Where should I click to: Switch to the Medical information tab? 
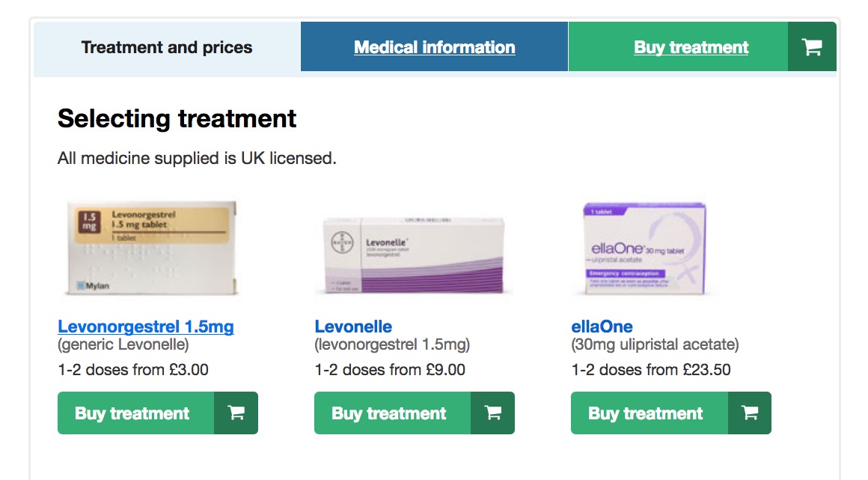click(434, 47)
